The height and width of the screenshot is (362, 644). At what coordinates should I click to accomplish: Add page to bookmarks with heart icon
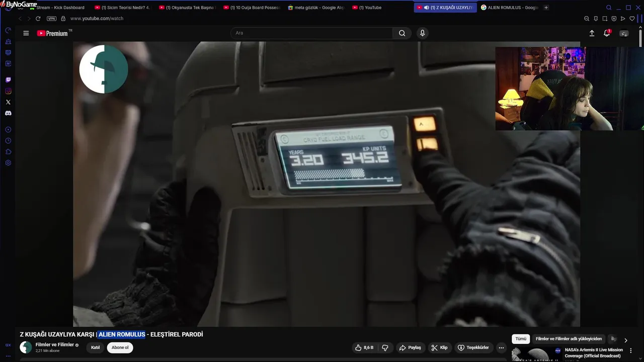[x=632, y=19]
